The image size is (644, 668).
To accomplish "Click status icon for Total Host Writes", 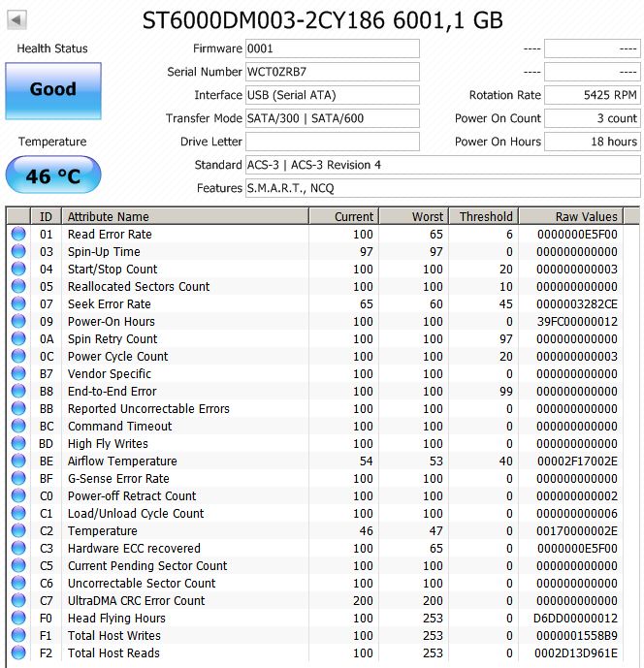I will tap(18, 636).
